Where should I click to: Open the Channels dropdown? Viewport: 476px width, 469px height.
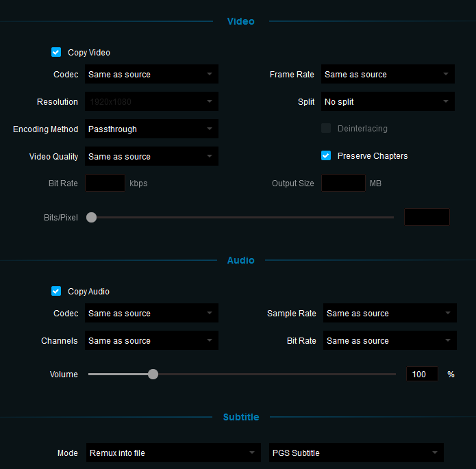pyautogui.click(x=151, y=340)
